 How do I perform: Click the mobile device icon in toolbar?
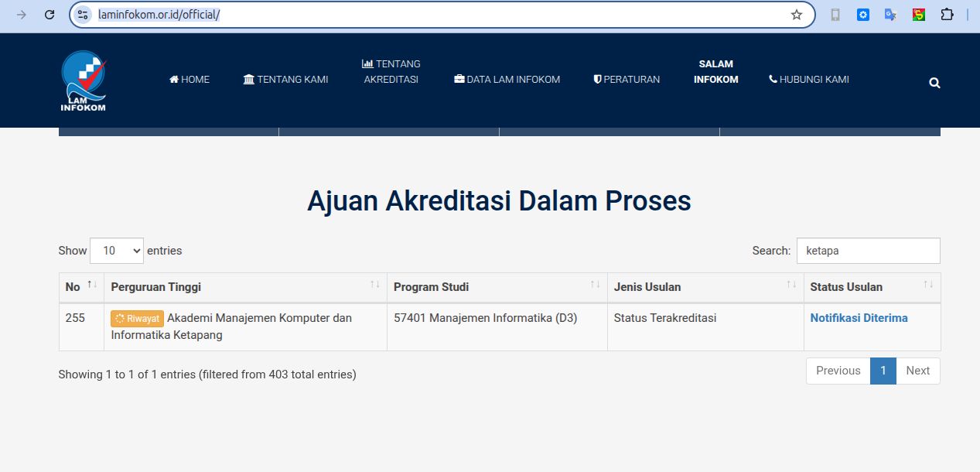(835, 14)
